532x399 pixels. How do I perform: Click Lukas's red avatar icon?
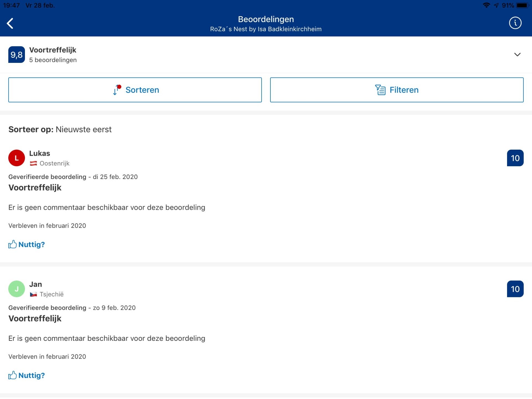pos(17,158)
